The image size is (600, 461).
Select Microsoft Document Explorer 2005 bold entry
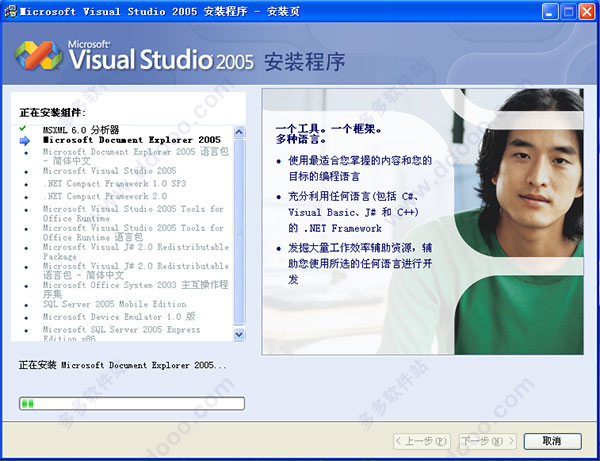131,141
